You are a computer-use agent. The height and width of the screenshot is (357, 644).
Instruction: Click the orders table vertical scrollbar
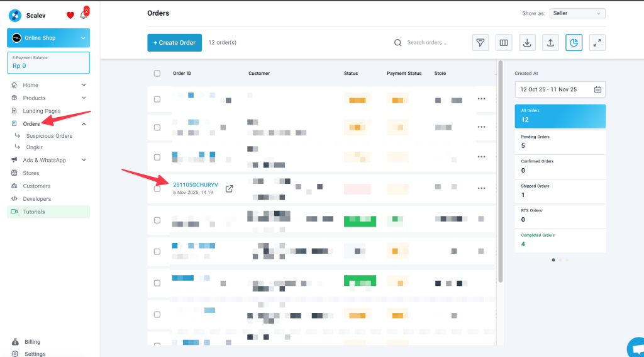coord(500,171)
